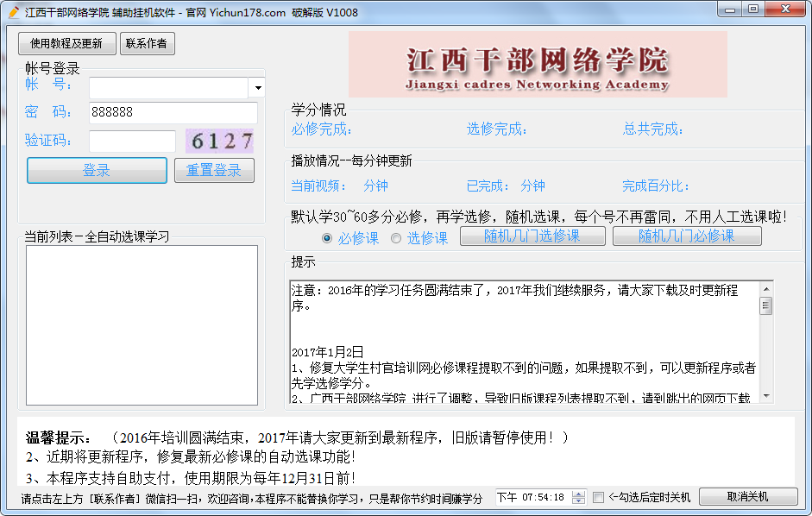Click the down arrow on the time stepper
The image size is (812, 516).
[579, 501]
